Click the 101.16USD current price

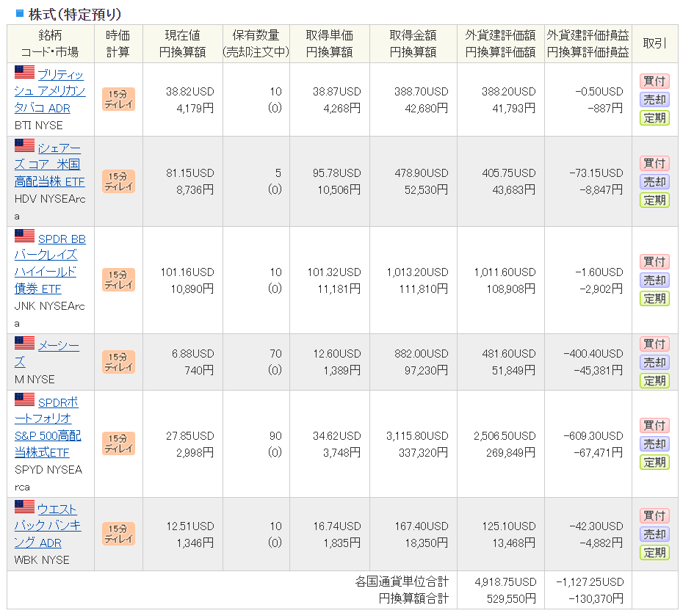point(187,272)
